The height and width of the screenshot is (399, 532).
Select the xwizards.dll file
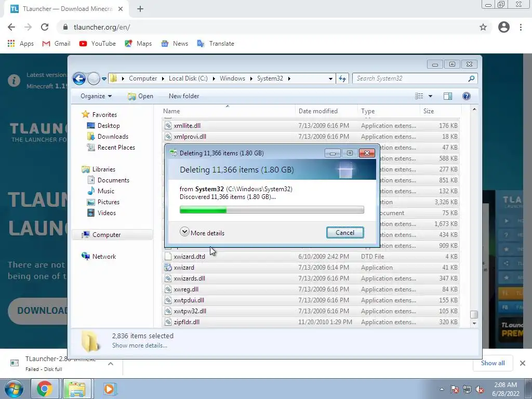311,278
